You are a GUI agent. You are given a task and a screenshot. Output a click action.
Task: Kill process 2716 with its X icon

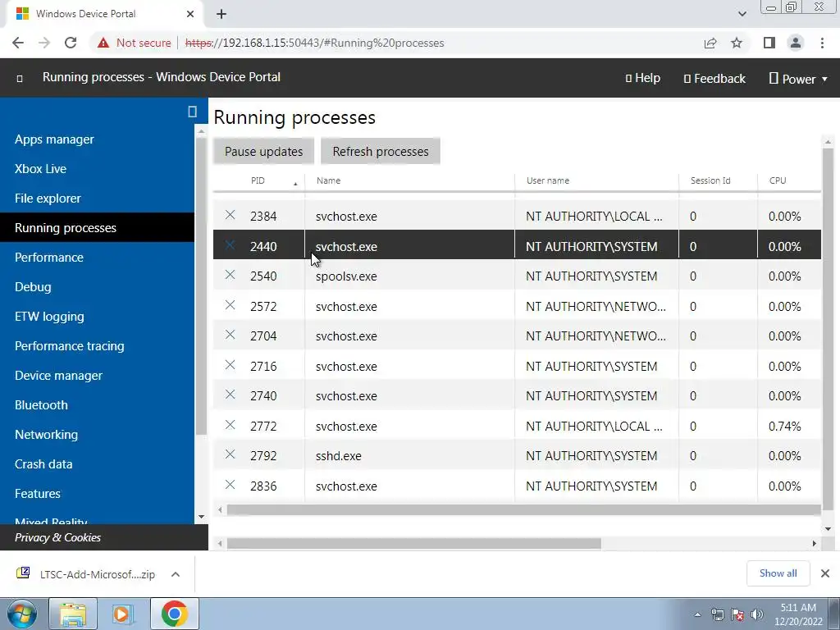[230, 365]
